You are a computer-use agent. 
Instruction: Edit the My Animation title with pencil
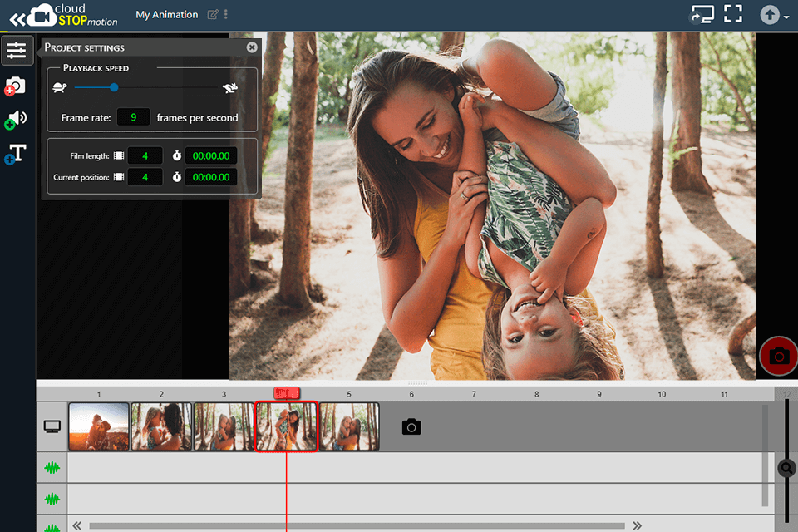(x=213, y=15)
